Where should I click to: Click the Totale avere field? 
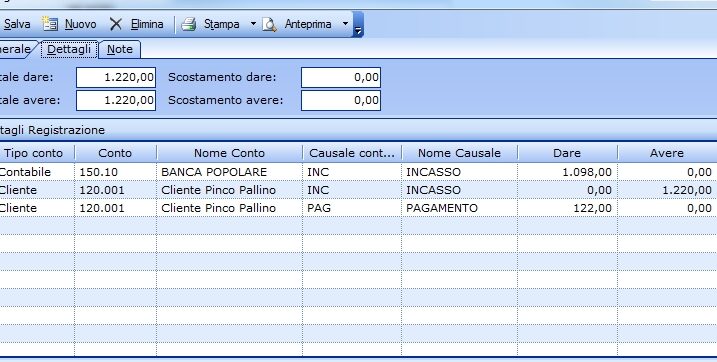click(x=116, y=100)
